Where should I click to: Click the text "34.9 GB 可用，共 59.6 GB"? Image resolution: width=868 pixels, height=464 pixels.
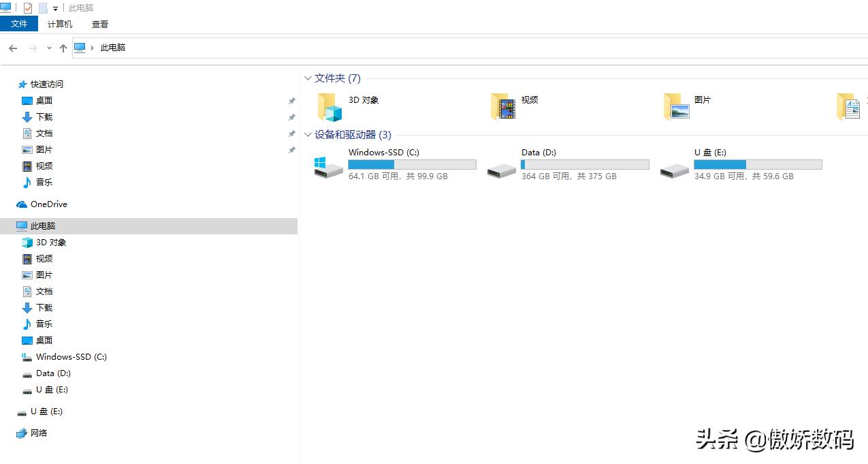[744, 176]
